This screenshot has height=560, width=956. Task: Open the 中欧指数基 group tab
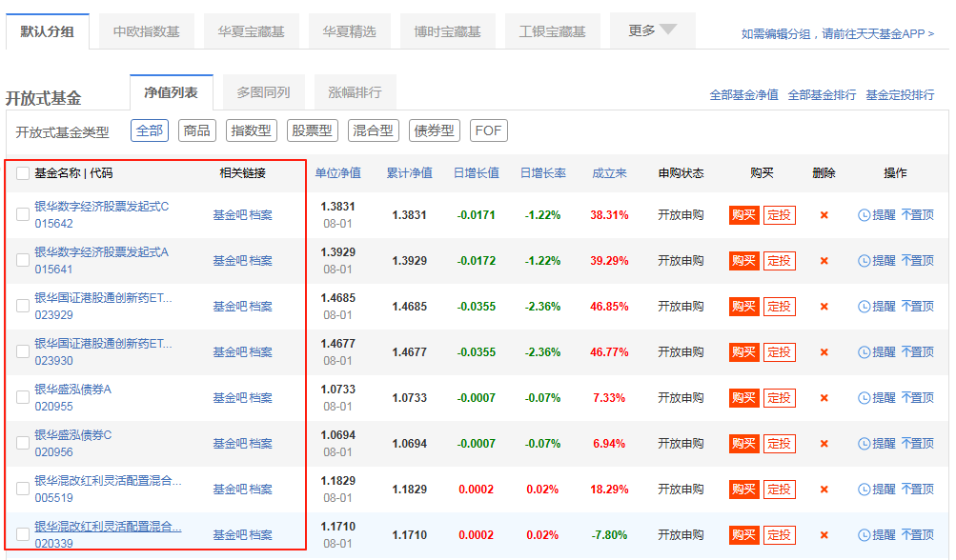click(x=147, y=31)
